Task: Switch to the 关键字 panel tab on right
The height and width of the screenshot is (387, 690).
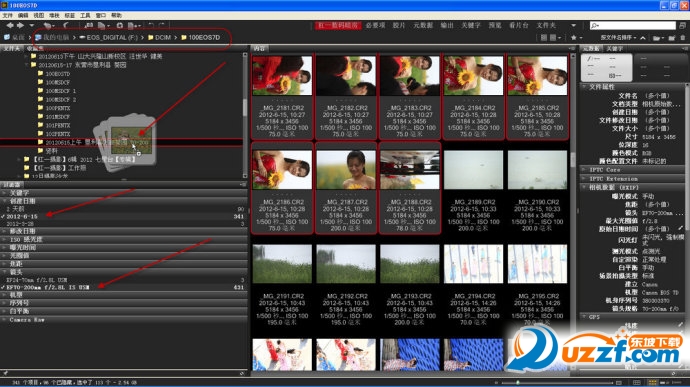Action: [615, 48]
